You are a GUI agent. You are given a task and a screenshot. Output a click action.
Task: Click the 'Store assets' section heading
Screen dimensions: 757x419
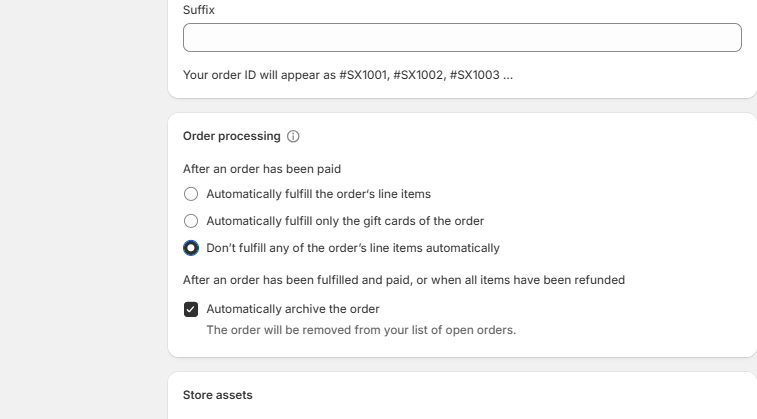point(218,395)
